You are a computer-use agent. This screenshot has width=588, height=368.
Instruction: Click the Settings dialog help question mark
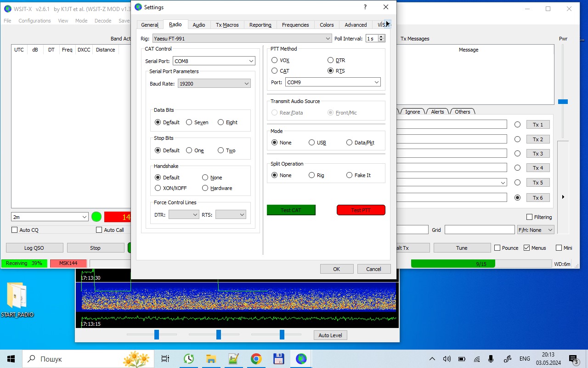coord(365,7)
